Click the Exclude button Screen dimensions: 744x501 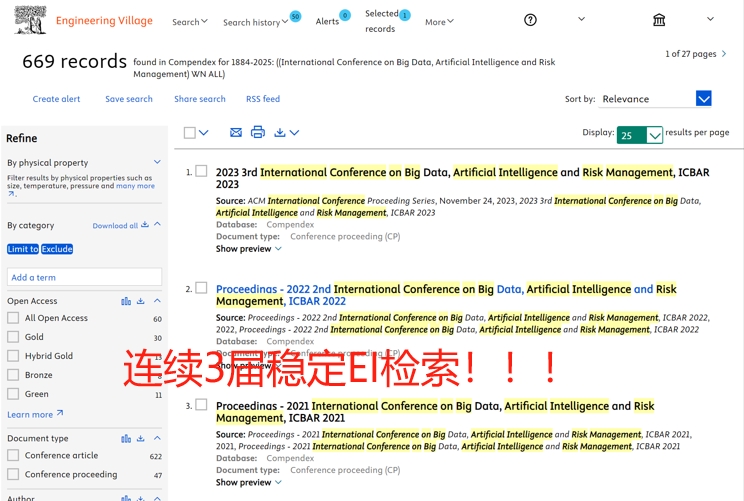(57, 249)
